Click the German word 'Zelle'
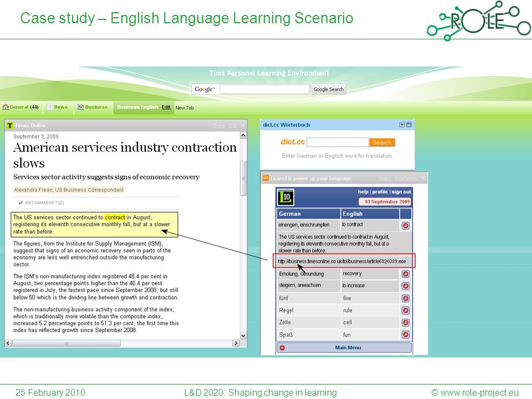532x399 pixels. click(x=285, y=323)
